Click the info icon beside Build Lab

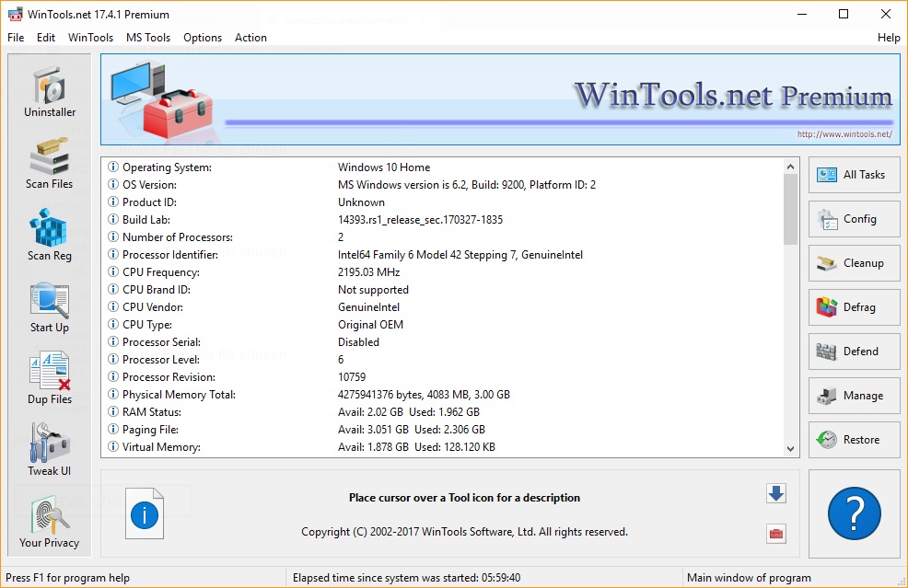[x=113, y=220]
